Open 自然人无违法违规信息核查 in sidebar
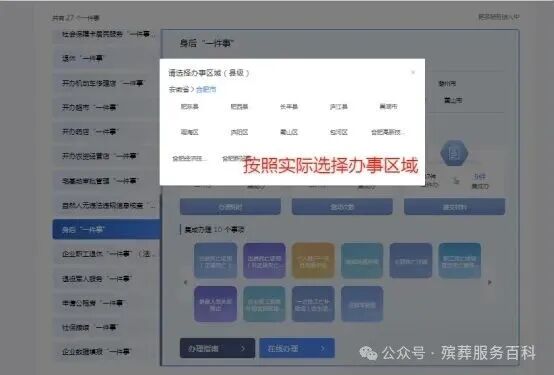The image size is (554, 375). [106, 205]
